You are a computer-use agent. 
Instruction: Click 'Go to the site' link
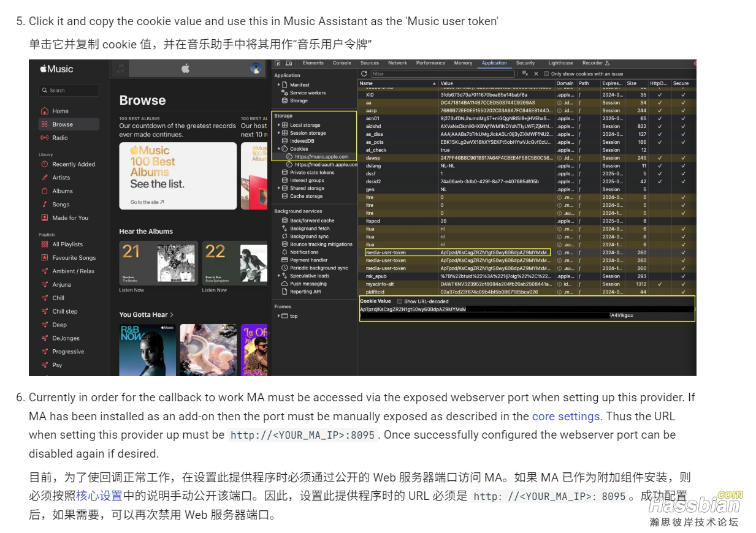tap(147, 202)
